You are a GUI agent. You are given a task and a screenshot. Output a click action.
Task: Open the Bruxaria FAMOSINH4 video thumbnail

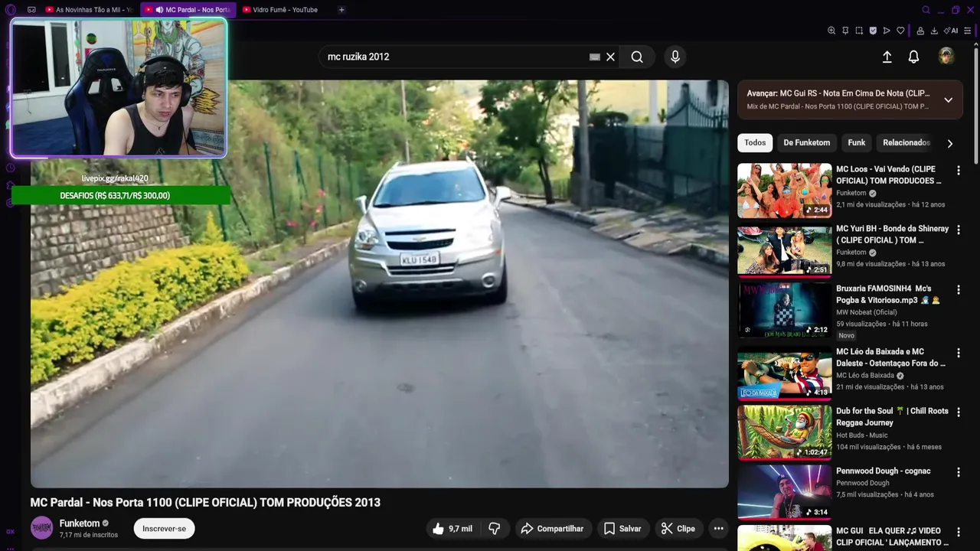784,309
